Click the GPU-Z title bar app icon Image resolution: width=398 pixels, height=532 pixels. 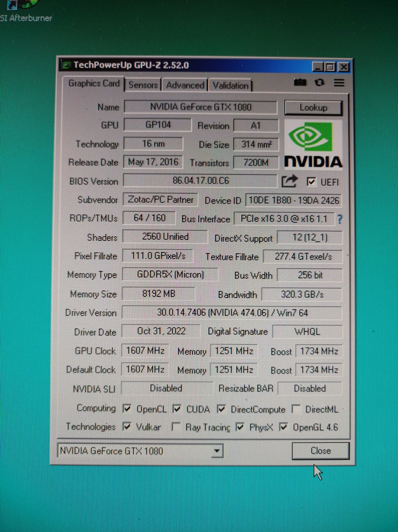coord(66,65)
